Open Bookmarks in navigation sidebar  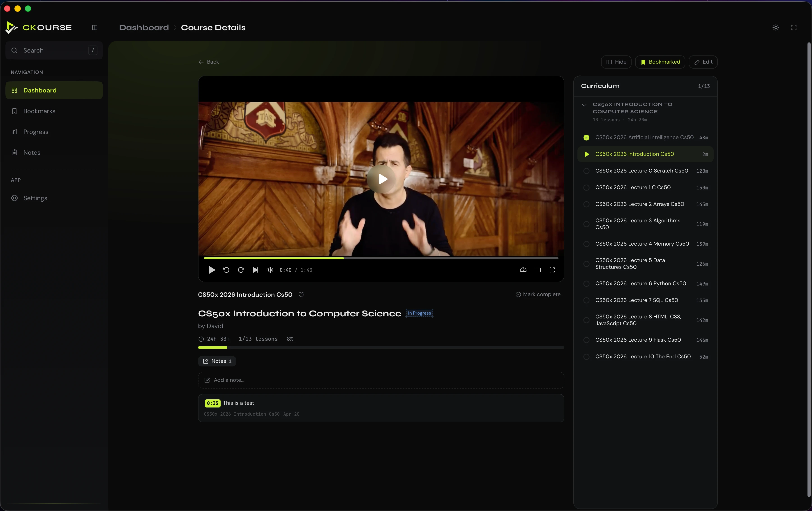39,111
